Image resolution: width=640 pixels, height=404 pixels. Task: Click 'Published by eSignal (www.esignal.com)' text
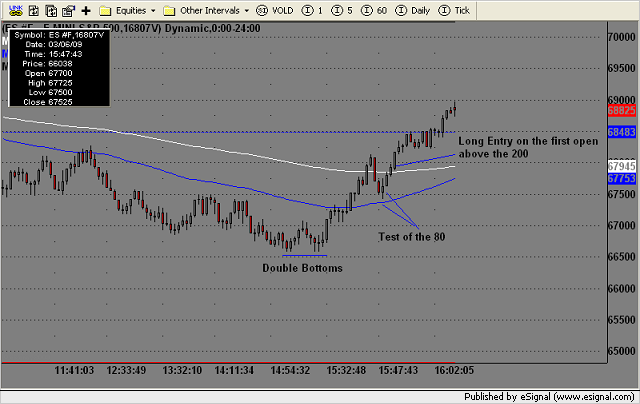[549, 397]
